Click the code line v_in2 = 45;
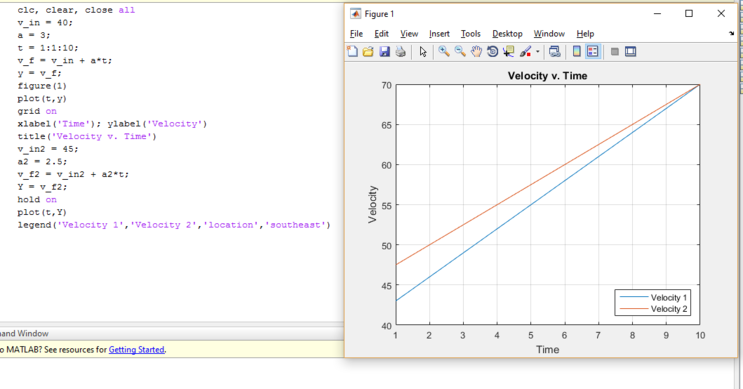743x389 pixels. click(48, 149)
